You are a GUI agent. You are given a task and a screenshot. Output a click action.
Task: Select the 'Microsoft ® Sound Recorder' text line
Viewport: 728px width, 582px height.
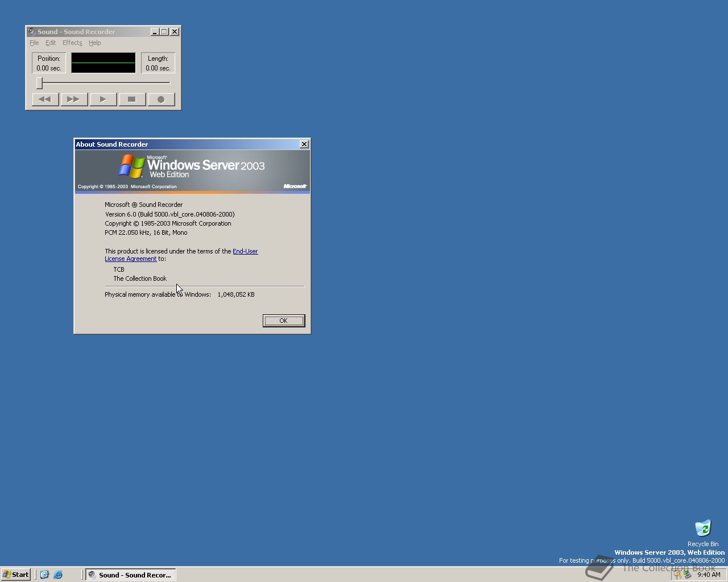tap(144, 205)
